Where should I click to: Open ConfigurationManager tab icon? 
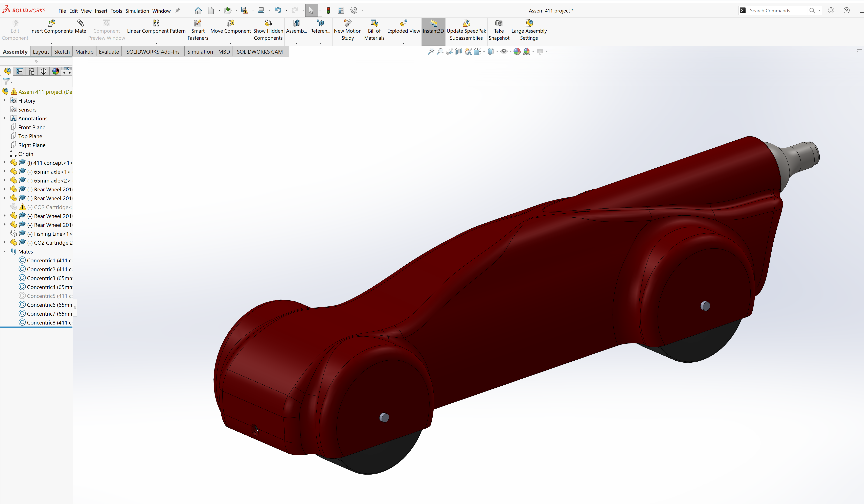point(31,71)
